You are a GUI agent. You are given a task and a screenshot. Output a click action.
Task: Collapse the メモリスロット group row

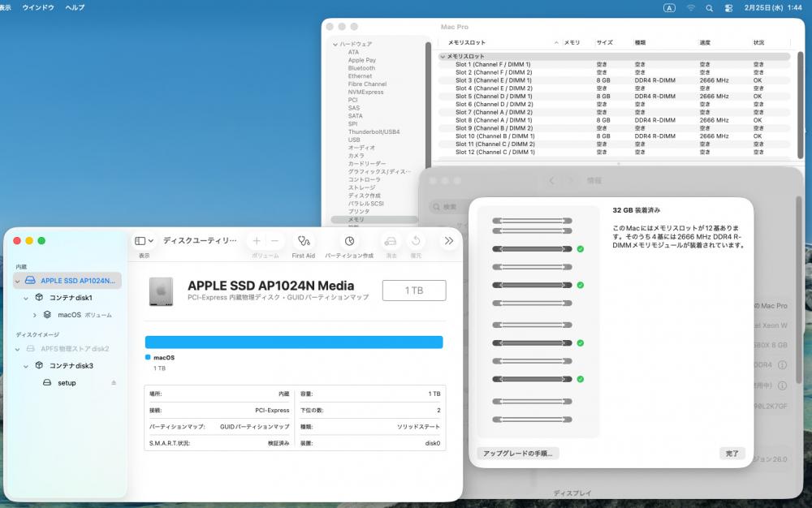(x=443, y=57)
